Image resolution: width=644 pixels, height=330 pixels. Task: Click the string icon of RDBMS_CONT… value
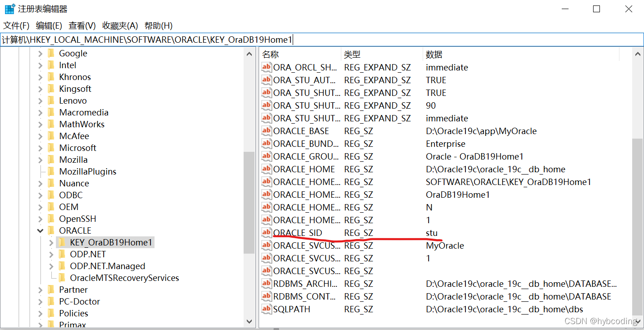click(x=266, y=296)
